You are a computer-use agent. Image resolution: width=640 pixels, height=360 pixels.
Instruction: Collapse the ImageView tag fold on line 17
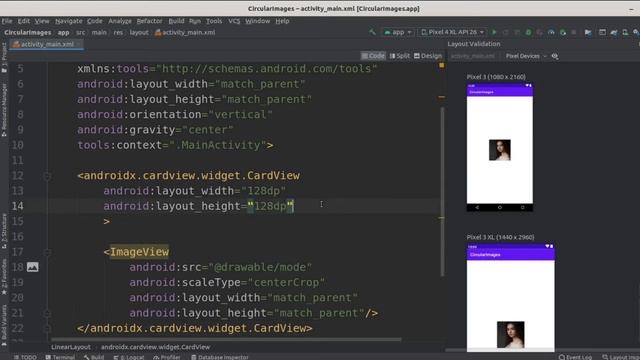(47, 252)
